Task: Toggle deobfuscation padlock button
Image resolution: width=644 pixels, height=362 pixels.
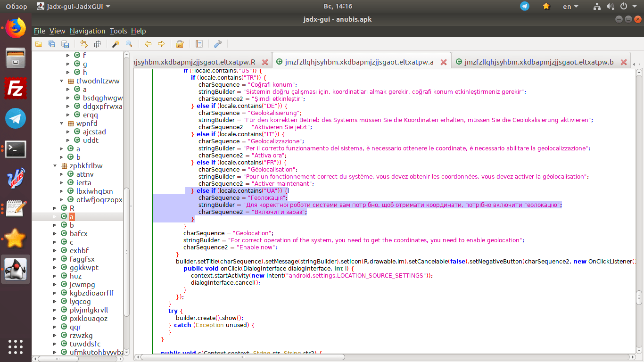Action: tap(180, 44)
